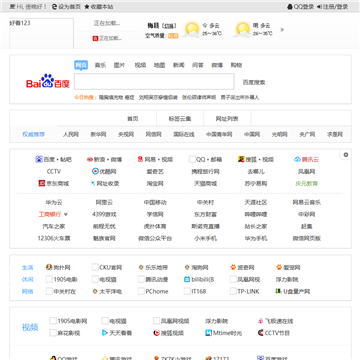Show more weather days with right arrow
The height and width of the screenshot is (360, 360).
click(282, 30)
